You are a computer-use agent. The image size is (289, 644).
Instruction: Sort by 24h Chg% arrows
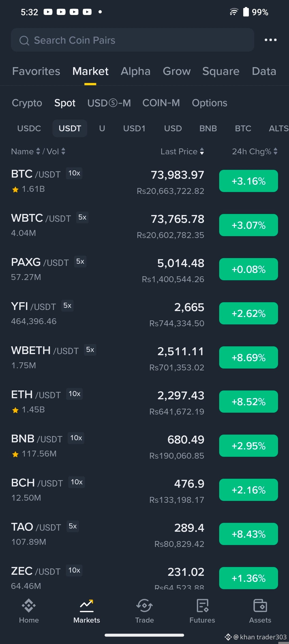pyautogui.click(x=276, y=152)
